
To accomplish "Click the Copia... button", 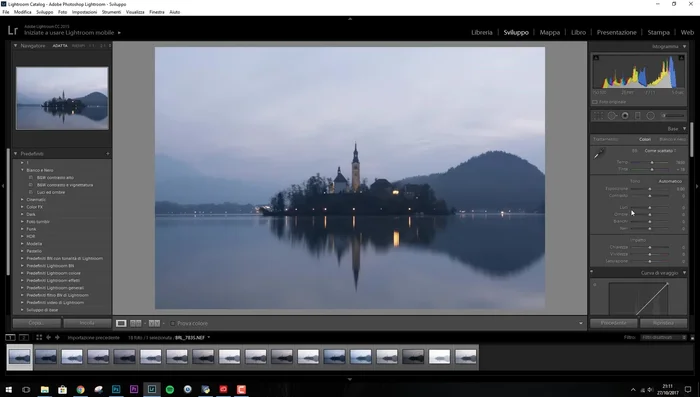I will [x=37, y=323].
